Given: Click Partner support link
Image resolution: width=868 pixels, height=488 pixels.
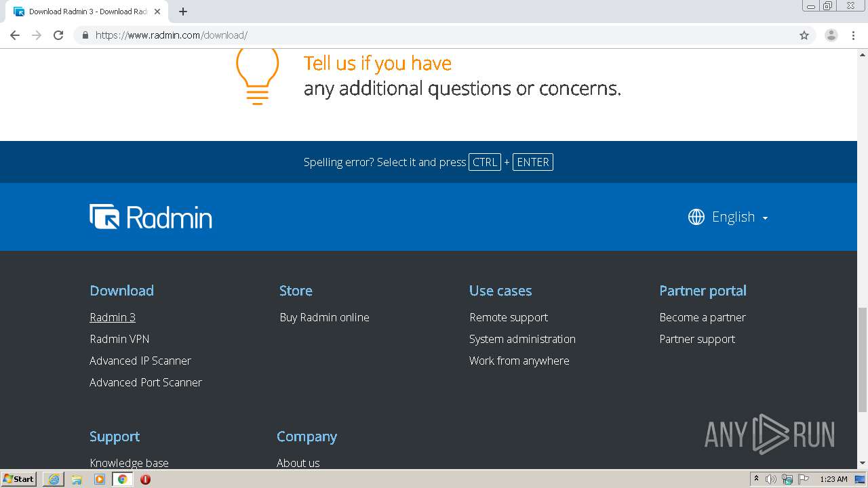Looking at the screenshot, I should [697, 339].
